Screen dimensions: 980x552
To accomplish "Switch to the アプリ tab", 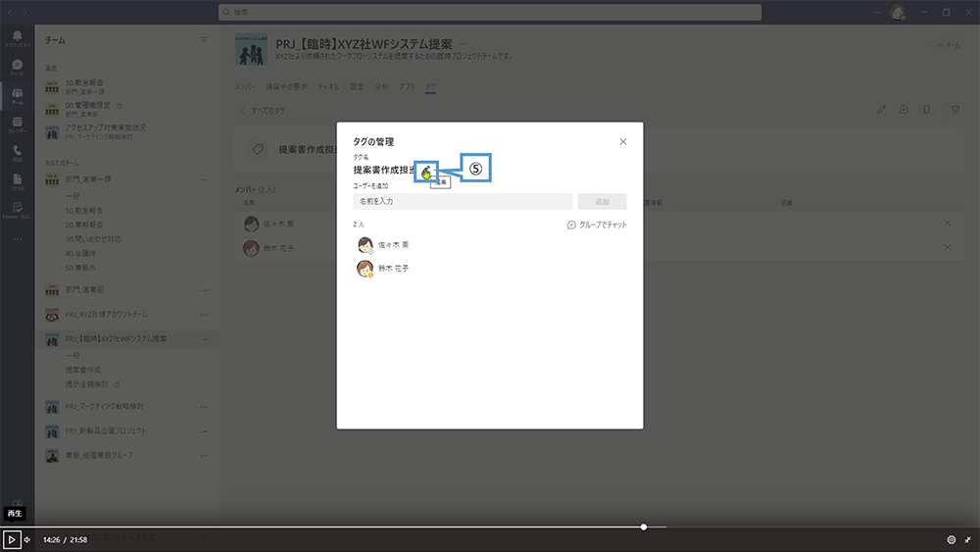I will pos(407,87).
